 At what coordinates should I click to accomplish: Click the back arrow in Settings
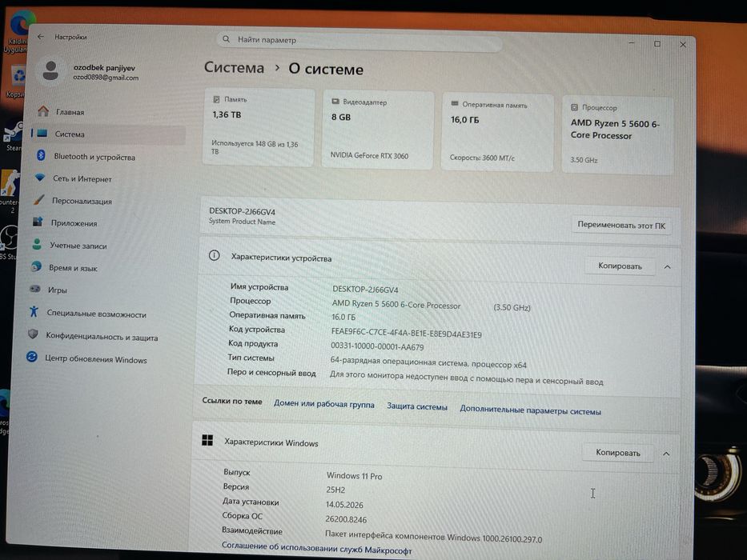[x=41, y=36]
